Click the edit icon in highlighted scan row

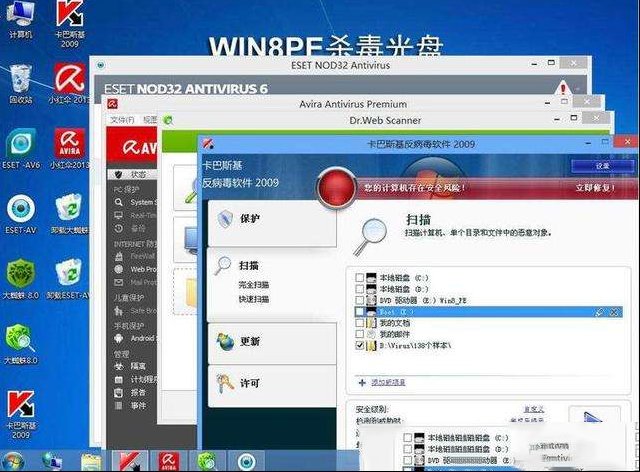tap(599, 312)
